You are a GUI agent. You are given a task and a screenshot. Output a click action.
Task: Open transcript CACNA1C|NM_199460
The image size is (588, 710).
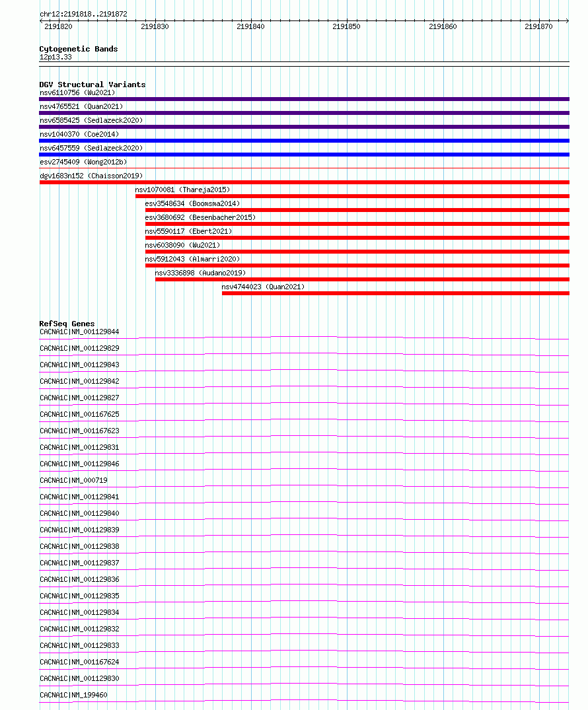[73, 695]
